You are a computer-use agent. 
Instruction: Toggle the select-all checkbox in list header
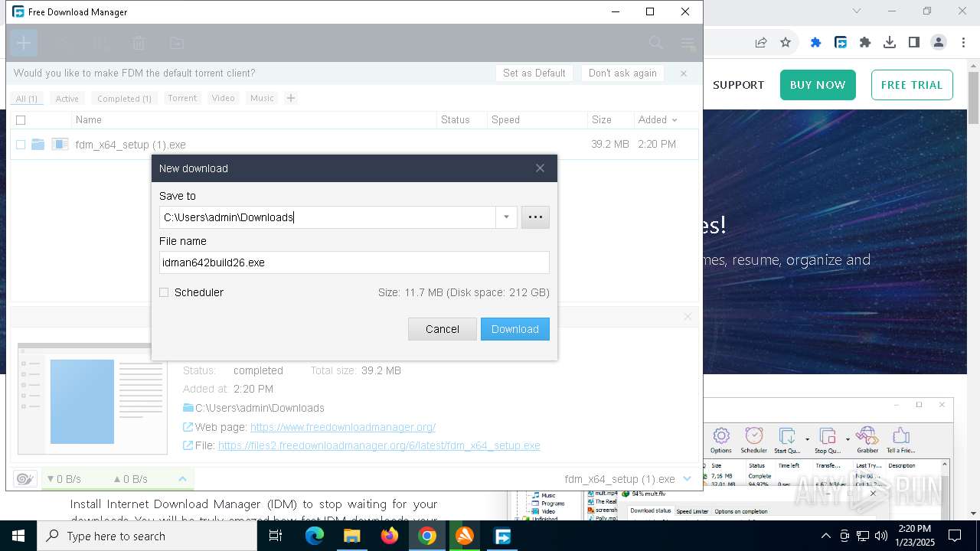click(21, 120)
